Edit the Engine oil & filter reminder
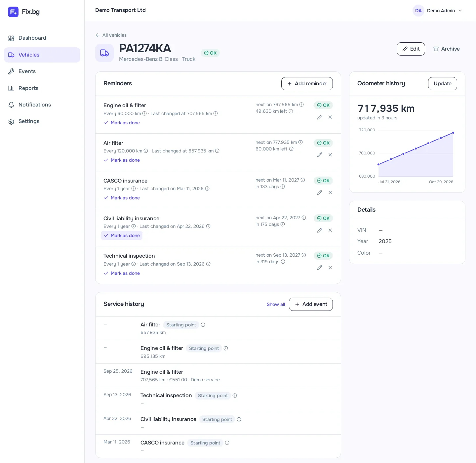The height and width of the screenshot is (463, 476). (x=320, y=117)
